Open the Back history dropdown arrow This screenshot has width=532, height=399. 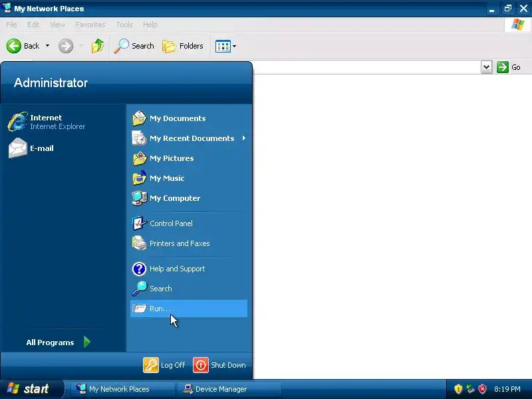47,45
